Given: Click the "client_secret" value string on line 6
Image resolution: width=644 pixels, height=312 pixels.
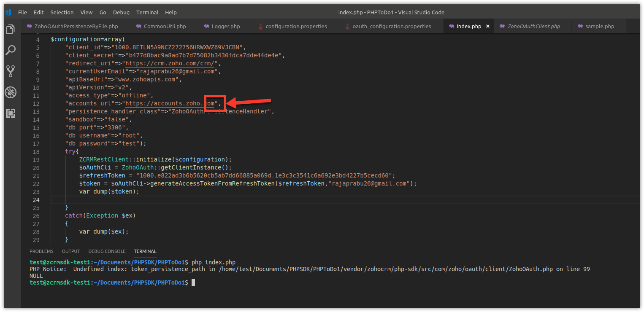Looking at the screenshot, I should coord(206,55).
